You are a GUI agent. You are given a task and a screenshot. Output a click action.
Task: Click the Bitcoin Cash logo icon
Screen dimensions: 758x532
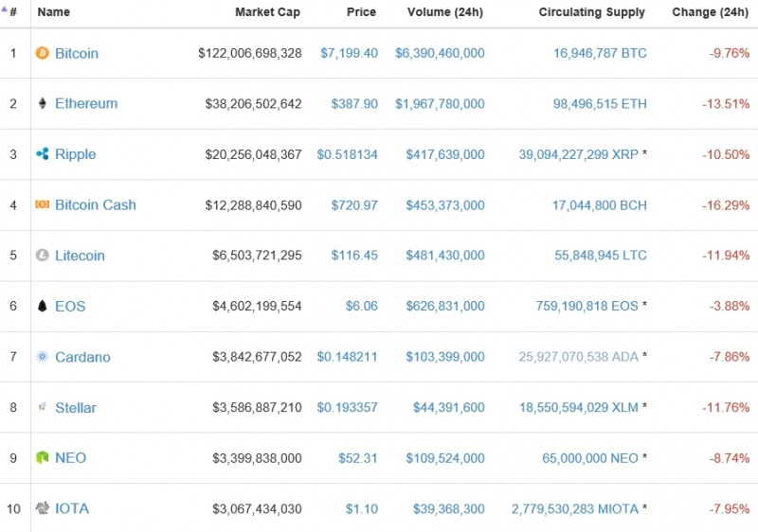42,204
